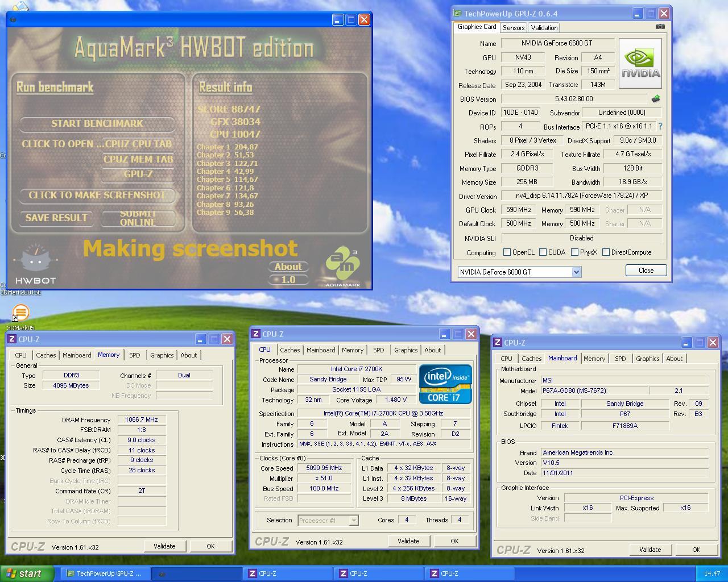
Task: Open the Processor #1 selection dropdown
Action: [x=354, y=520]
